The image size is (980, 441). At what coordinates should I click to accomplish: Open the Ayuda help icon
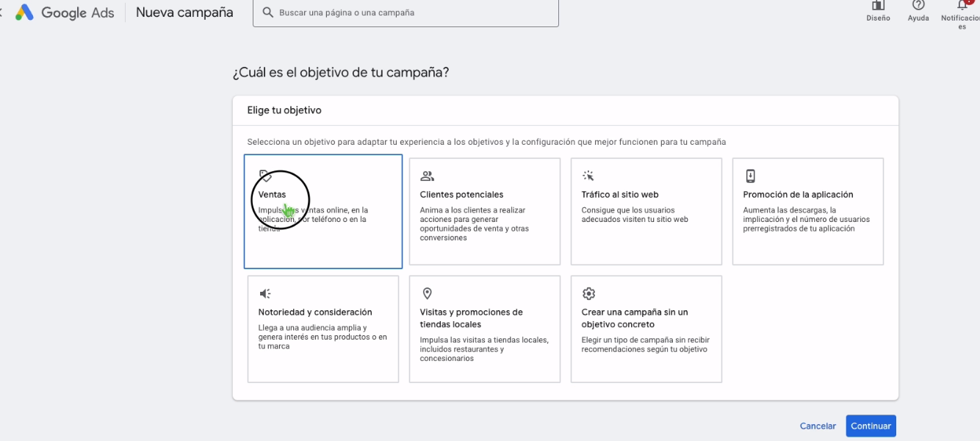click(918, 6)
